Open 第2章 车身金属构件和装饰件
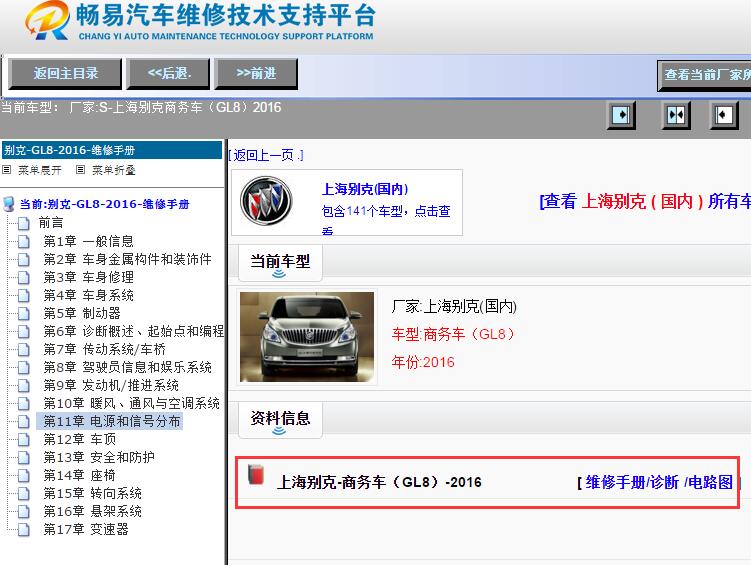Screen dimensions: 751x565 (x=127, y=259)
